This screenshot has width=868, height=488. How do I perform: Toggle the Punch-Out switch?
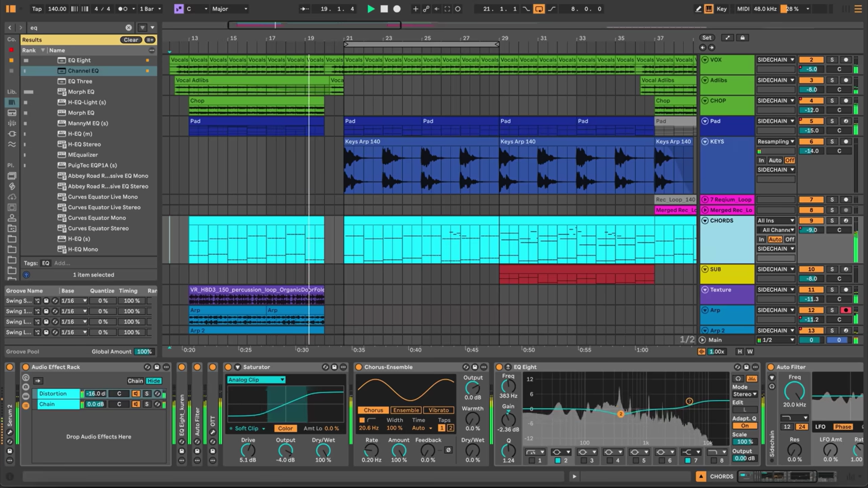pyautogui.click(x=552, y=9)
